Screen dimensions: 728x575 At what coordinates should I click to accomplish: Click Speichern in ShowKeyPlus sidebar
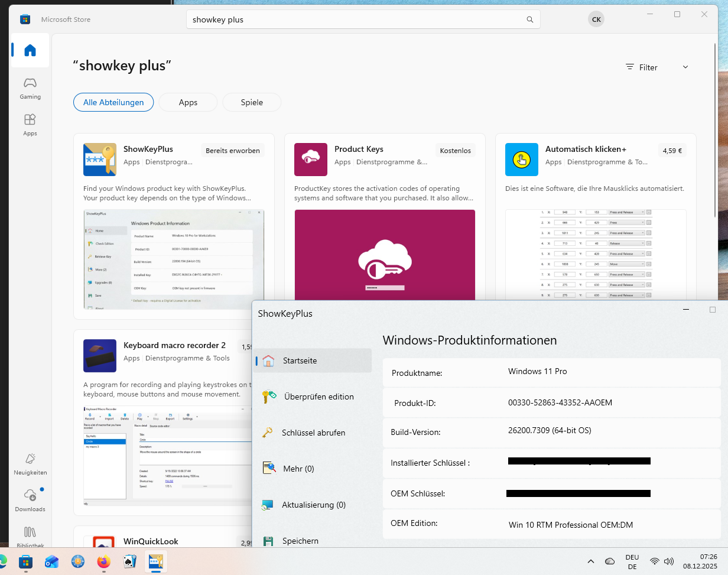[x=313, y=541]
